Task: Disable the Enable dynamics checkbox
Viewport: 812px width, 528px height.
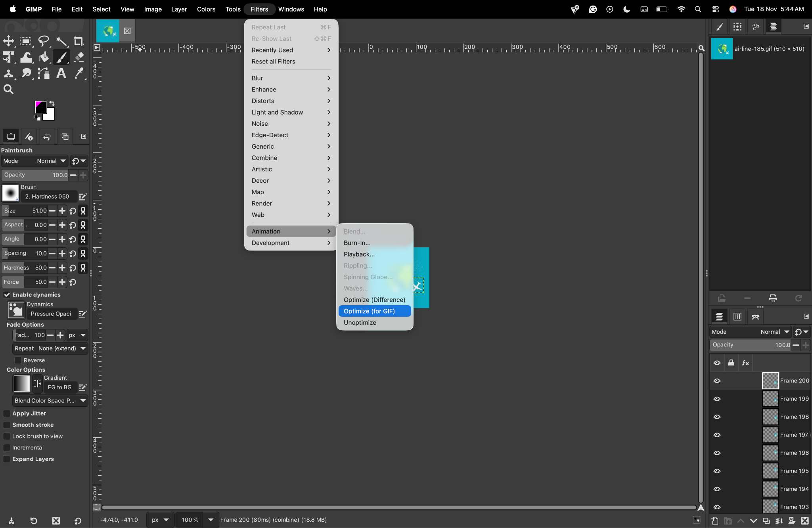Action: 7,295
